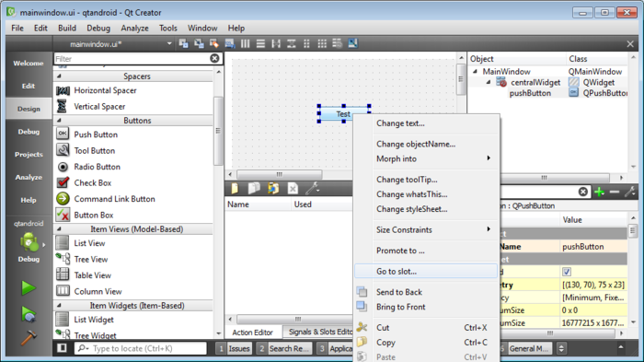Viewport: 644px width, 362px height.
Task: Apply Lay Out Horizontally from toolbar
Action: [x=246, y=43]
